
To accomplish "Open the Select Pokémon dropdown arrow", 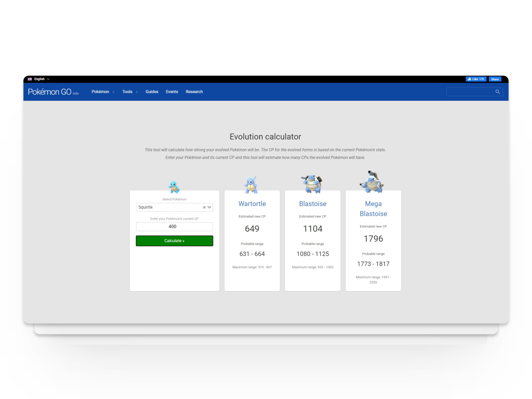I will tap(209, 207).
